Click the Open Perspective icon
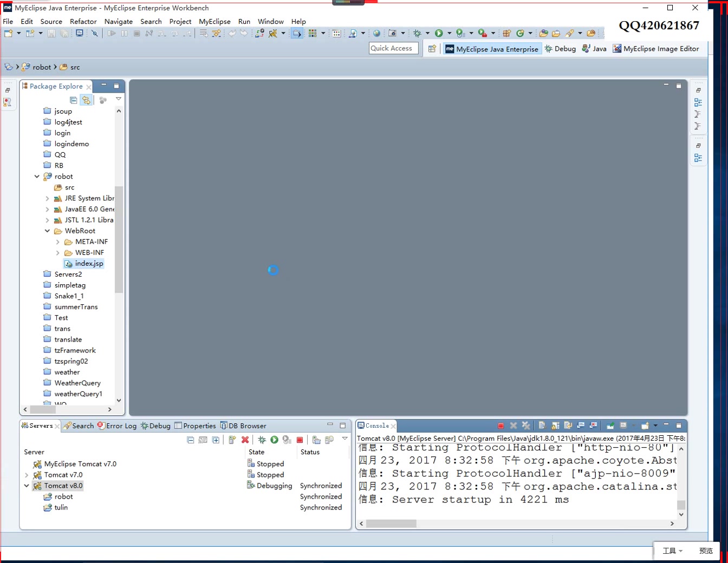 (x=432, y=49)
